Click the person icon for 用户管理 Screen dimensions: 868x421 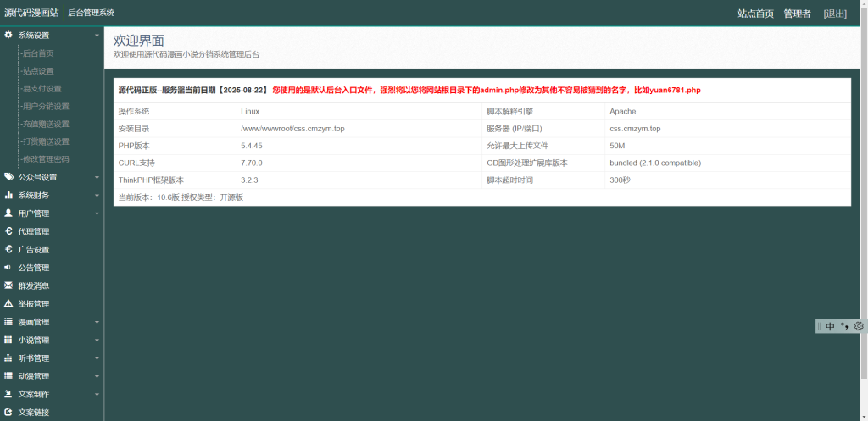pyautogui.click(x=8, y=213)
